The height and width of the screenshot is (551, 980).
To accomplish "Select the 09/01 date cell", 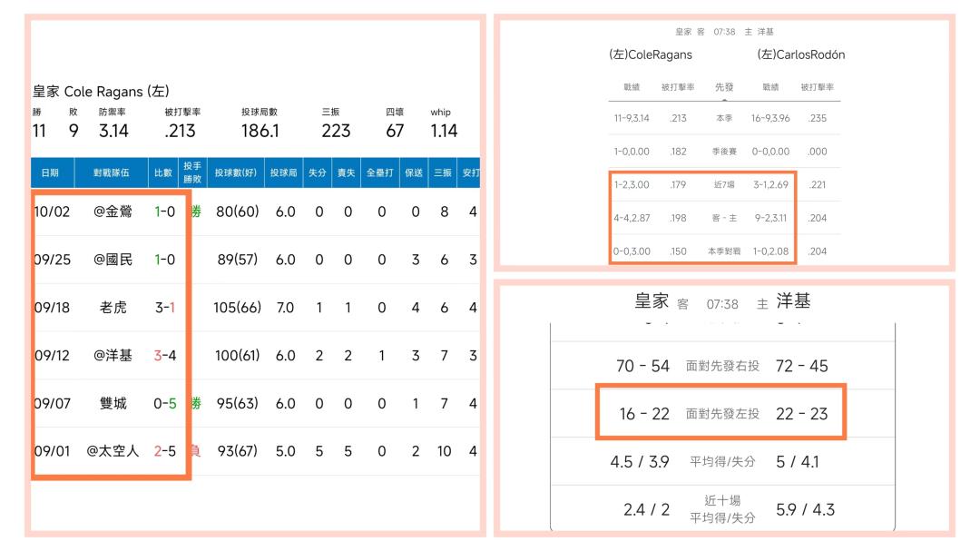I will pos(52,451).
